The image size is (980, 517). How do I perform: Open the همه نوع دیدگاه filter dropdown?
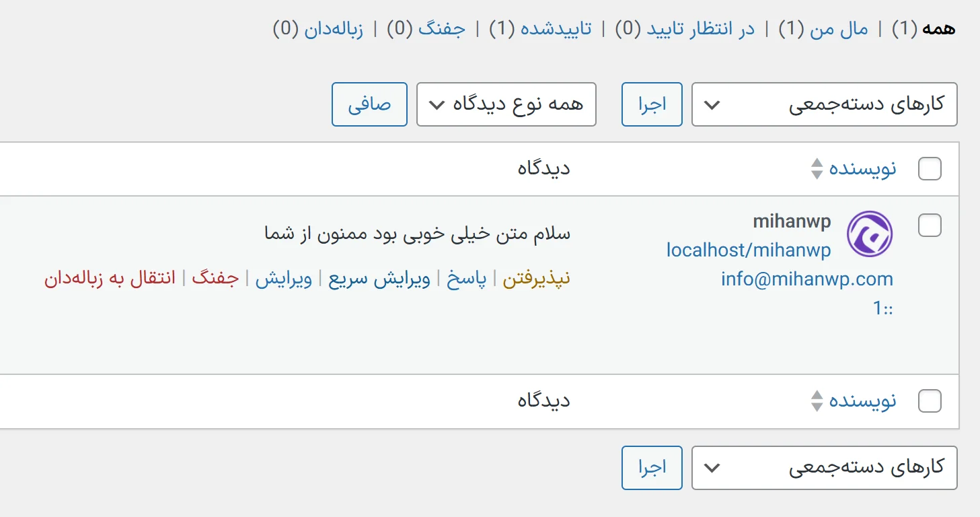(x=506, y=104)
